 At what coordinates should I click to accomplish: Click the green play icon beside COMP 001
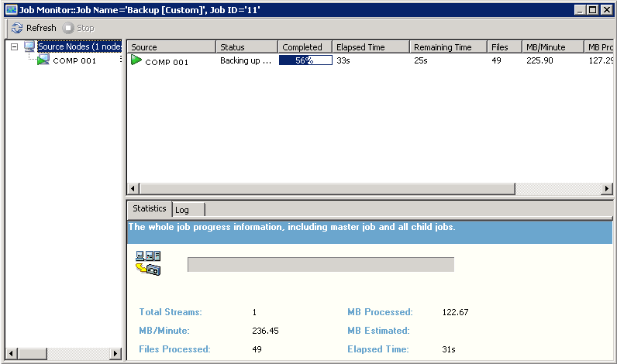pos(136,60)
